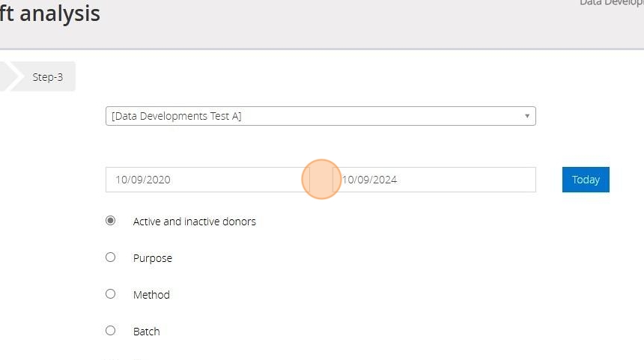Viewport: 644px width, 360px height.
Task: Click the separator between the two date fields
Action: pos(321,180)
